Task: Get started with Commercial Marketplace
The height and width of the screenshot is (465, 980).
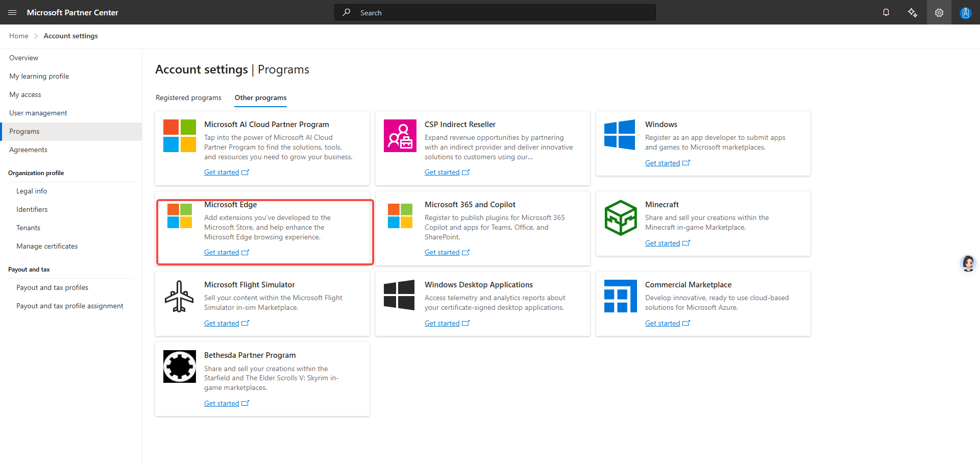Action: pyautogui.click(x=663, y=324)
